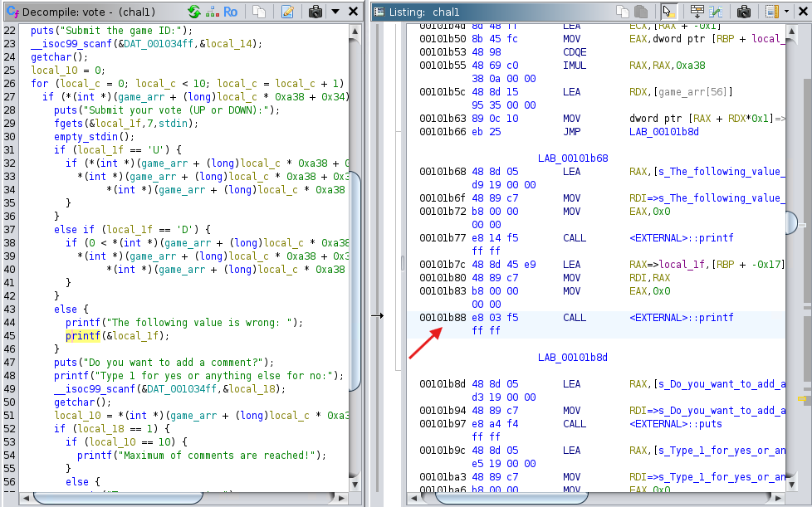Take snapshot of the Listing view
This screenshot has height=507, width=812.
click(744, 12)
